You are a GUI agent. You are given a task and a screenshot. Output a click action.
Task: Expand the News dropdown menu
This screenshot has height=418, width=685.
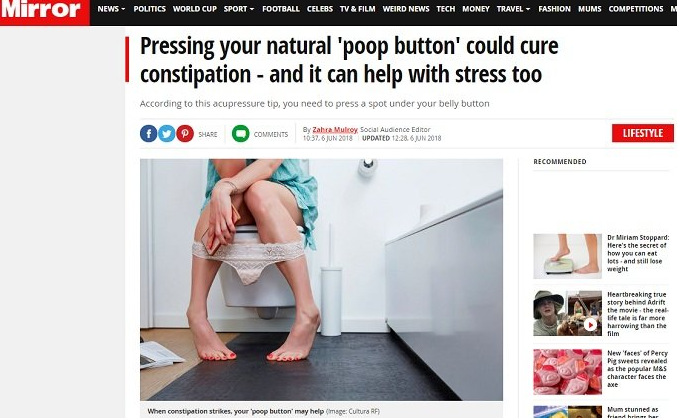click(x=111, y=9)
